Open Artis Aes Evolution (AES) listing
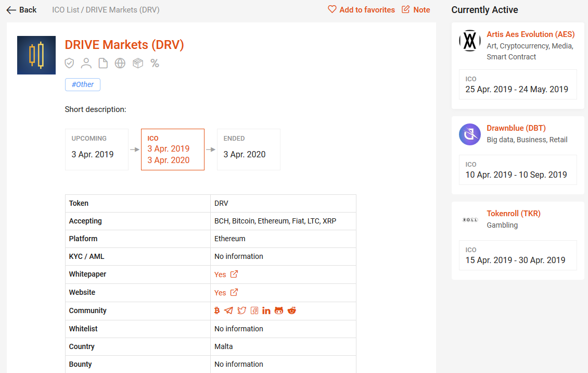588x373 pixels. point(531,34)
